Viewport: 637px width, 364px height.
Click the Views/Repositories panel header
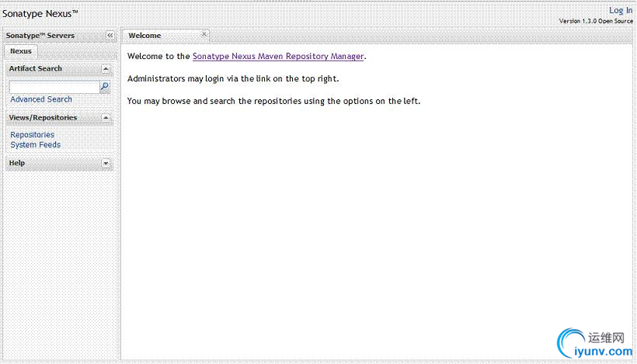pyautogui.click(x=59, y=118)
